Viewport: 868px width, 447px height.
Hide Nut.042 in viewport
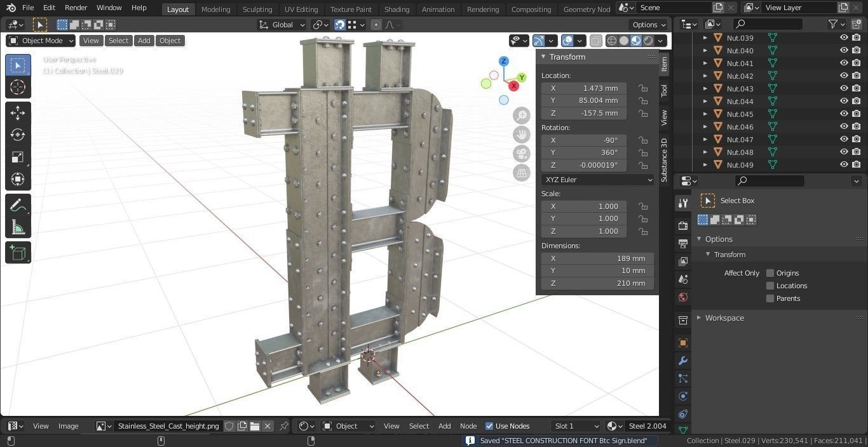point(844,76)
